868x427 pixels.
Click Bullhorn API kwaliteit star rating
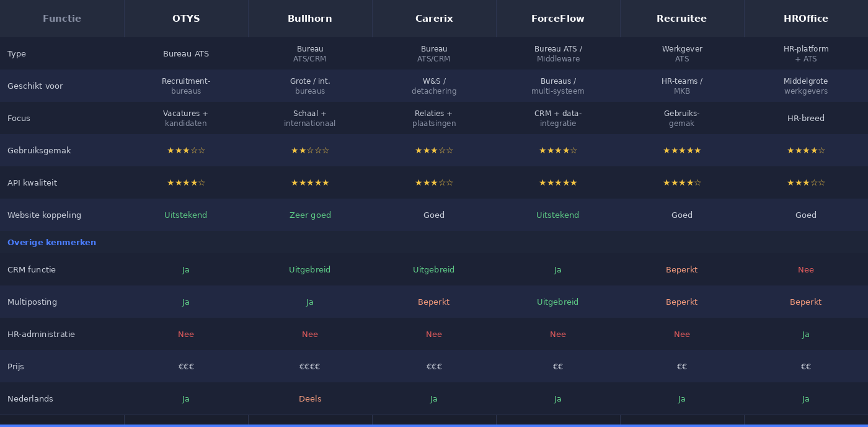point(310,183)
